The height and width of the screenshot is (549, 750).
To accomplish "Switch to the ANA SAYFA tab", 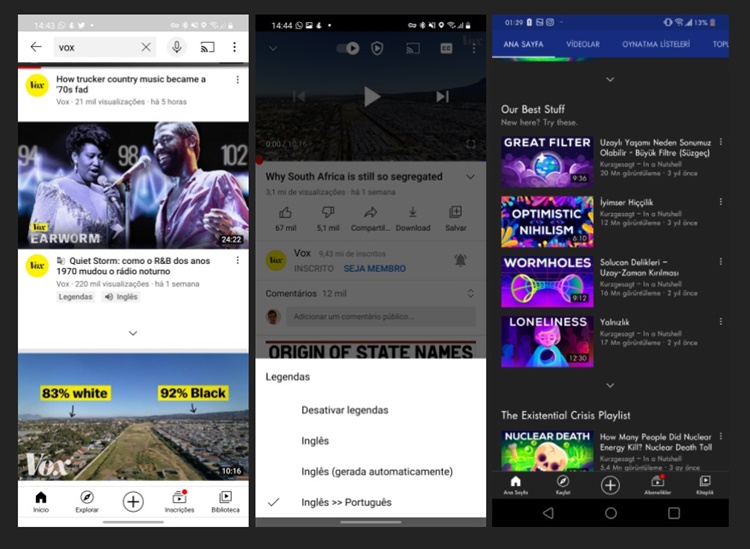I will pyautogui.click(x=523, y=44).
